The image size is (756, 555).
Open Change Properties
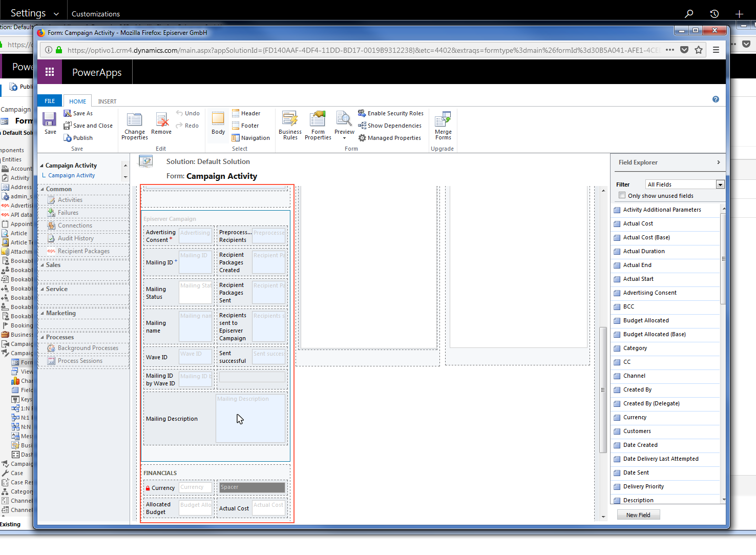pos(135,126)
